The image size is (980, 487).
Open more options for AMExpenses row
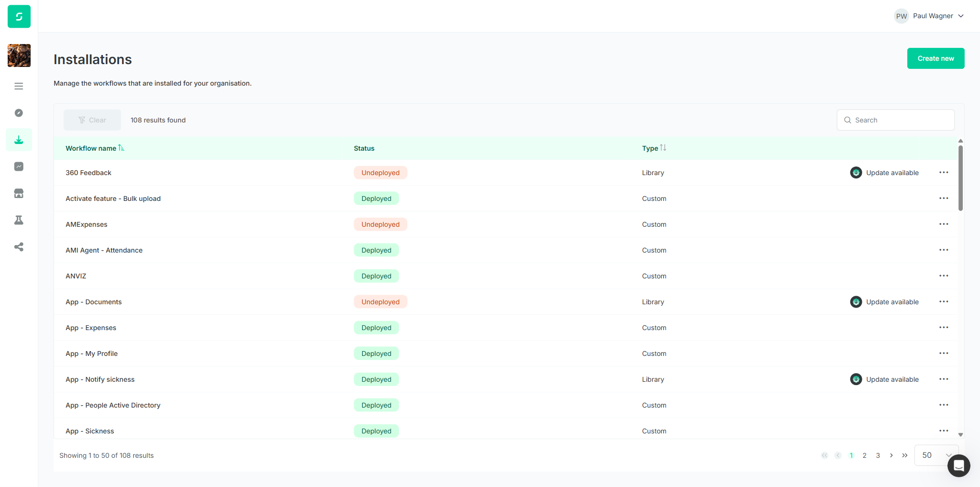[x=944, y=224]
